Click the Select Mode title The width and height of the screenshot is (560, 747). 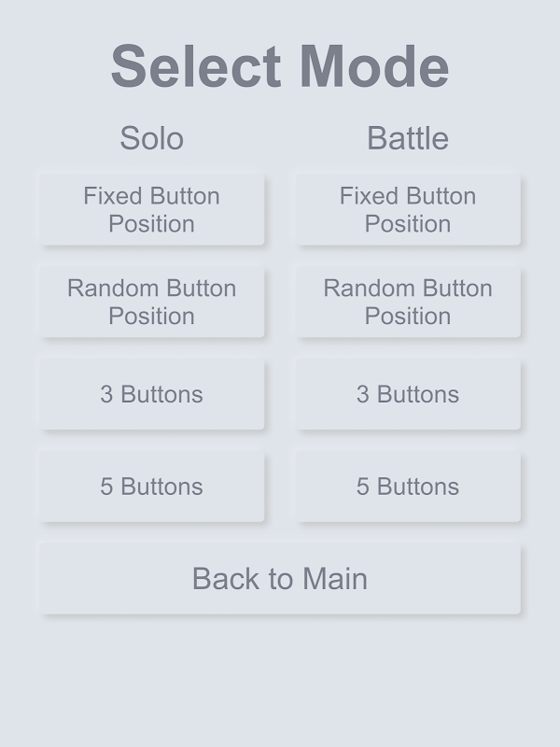point(280,67)
